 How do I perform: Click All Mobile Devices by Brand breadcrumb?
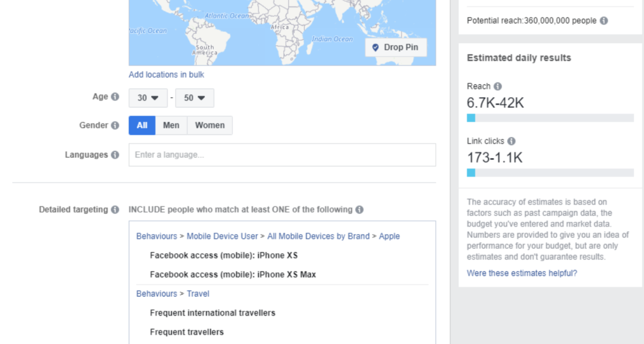(318, 236)
